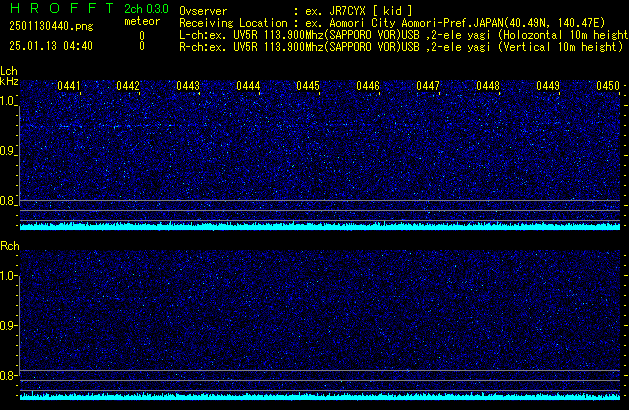629x410 pixels.
Task: Click the file name 2501130440.png
Action: tap(51, 26)
